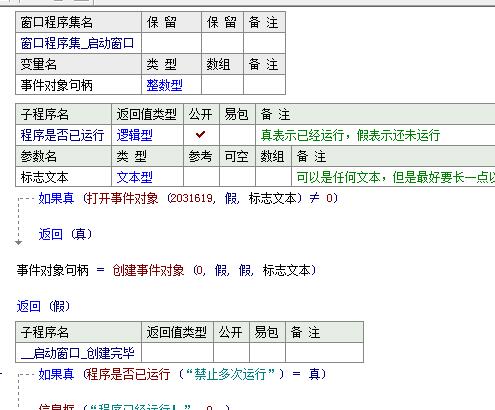Click 类 型 header in the 参数名 row
This screenshot has height=410, width=495.
coord(147,156)
